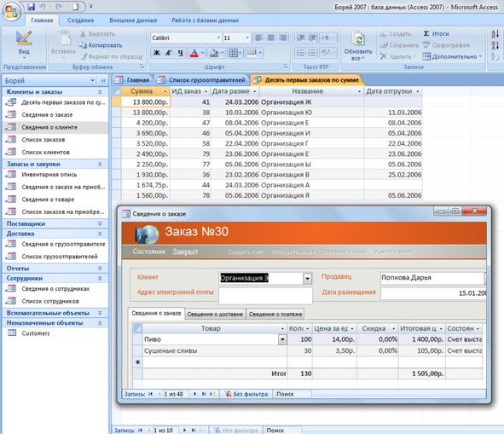Expand Вспомогательные объекты group
Viewport: 504px width, 434px height.
100,313
